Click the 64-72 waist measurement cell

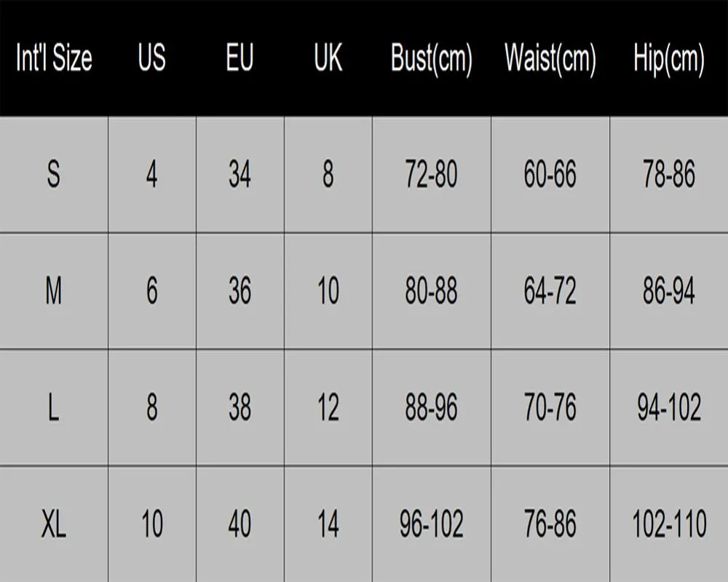pos(550,291)
